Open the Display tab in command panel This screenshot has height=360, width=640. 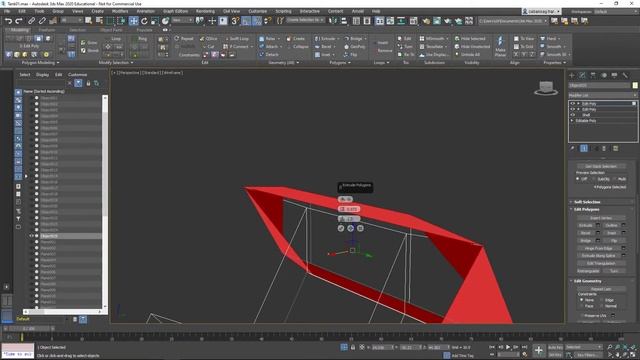[x=614, y=76]
